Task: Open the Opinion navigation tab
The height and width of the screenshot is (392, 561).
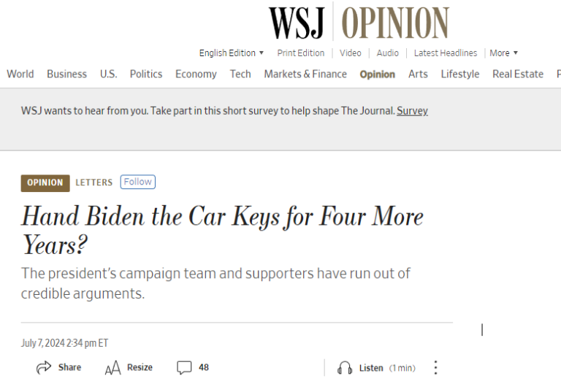Action: 377,74
